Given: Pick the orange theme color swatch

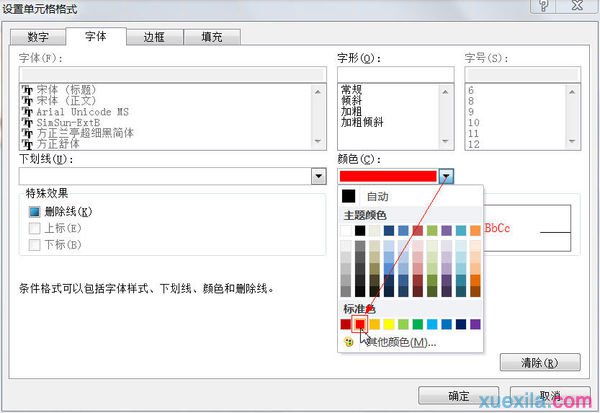Looking at the screenshot, I should click(475, 230).
